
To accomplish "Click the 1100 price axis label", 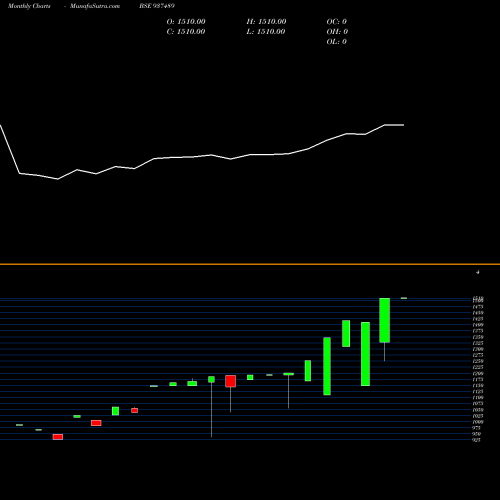I will pos(478,398).
